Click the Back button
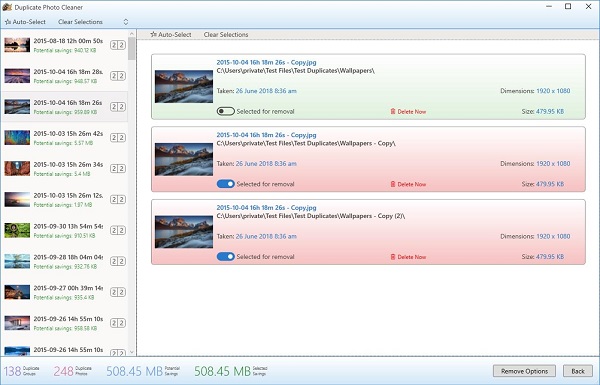 tap(578, 371)
